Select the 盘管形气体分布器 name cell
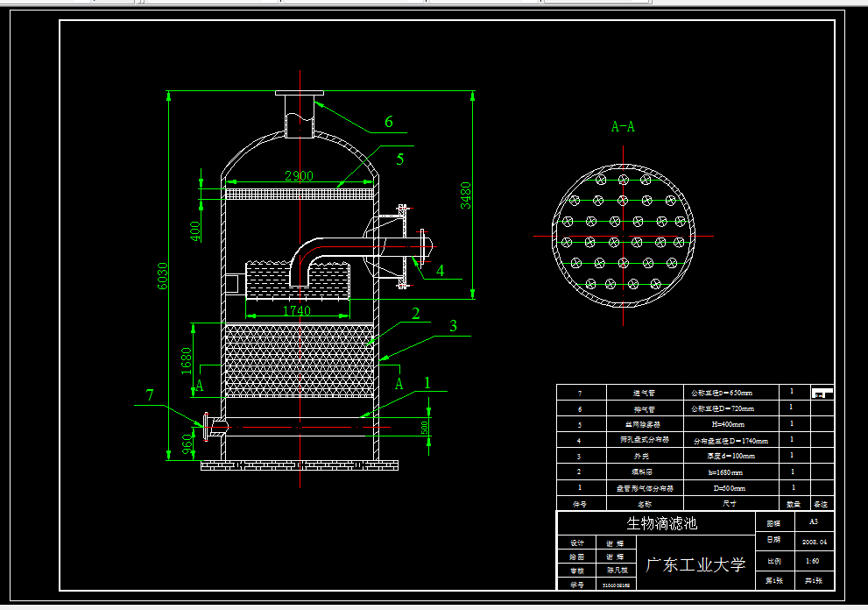The image size is (868, 610). tap(645, 488)
